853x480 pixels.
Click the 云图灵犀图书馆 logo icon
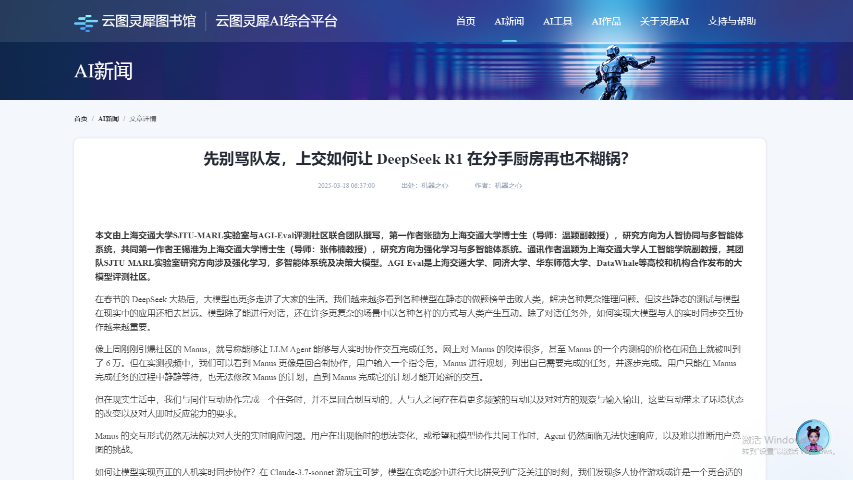coord(86,22)
